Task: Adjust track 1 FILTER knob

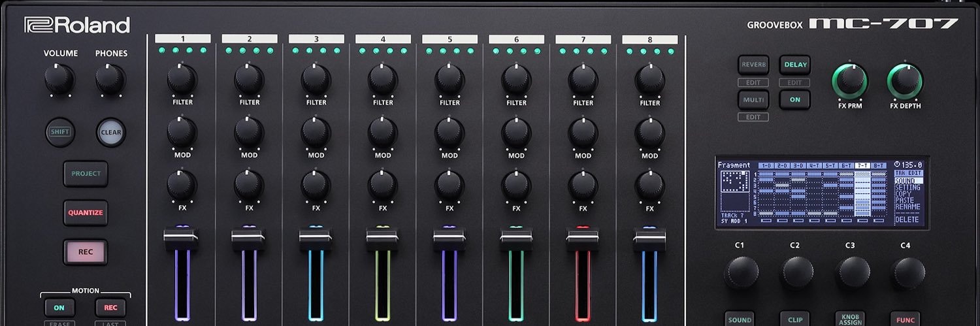Action: coord(182,80)
